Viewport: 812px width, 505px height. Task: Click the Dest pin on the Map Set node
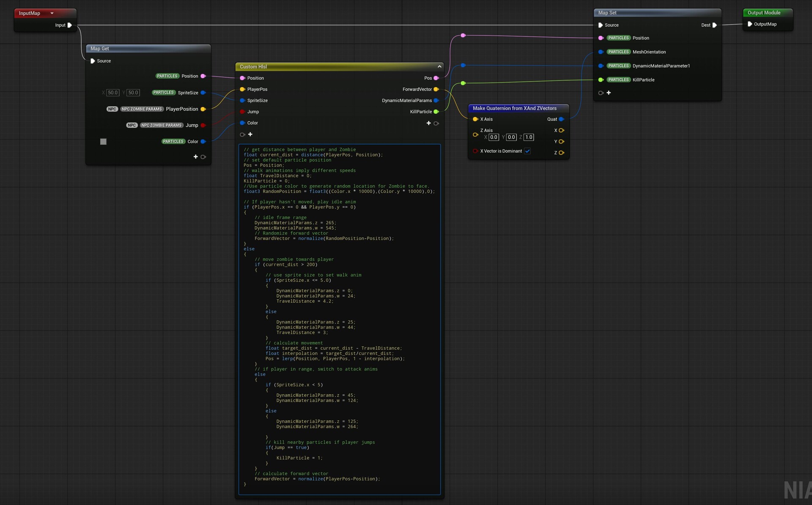[x=715, y=25]
